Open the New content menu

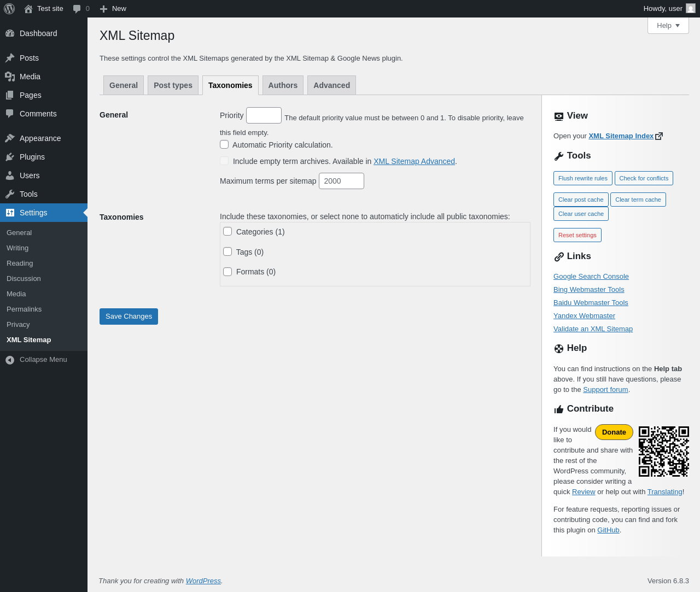(113, 9)
